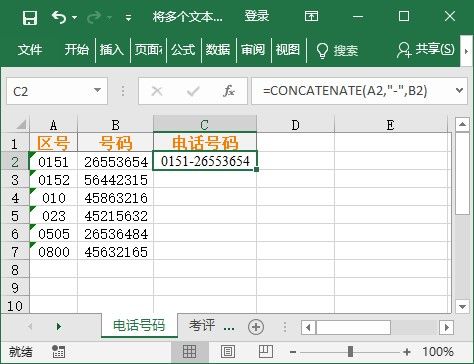Click the 电话号码 header cell in C1
Image resolution: width=474 pixels, height=364 pixels.
[205, 142]
